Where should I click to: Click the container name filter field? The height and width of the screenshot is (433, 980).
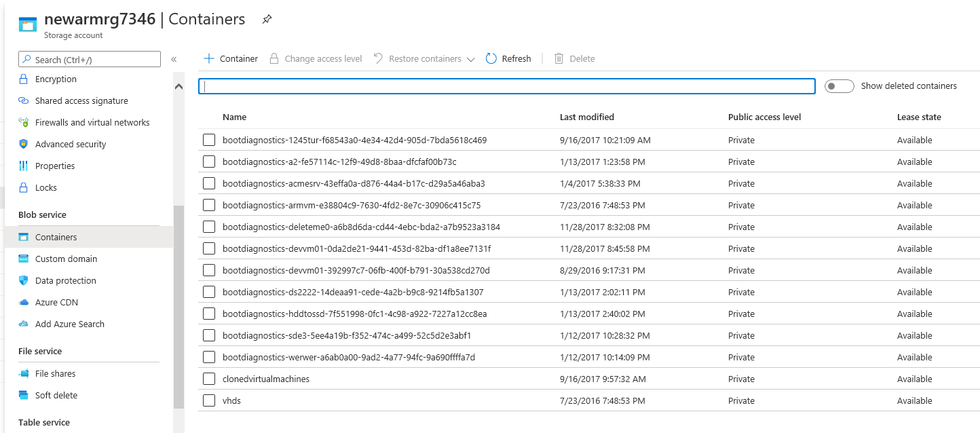(506, 86)
